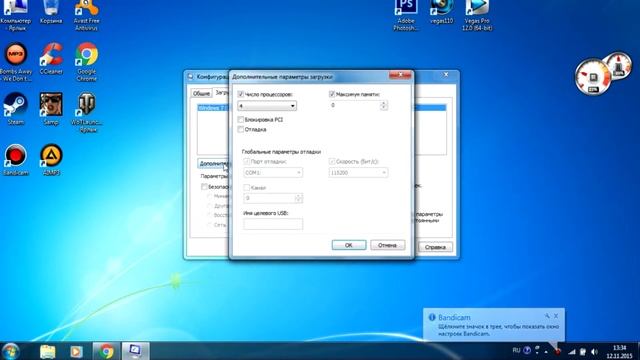
Task: Enable the Отладка checkbox
Action: click(241, 129)
